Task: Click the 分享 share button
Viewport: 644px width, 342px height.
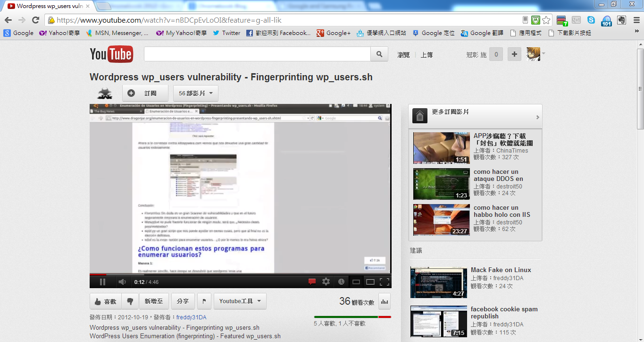Action: click(x=183, y=301)
